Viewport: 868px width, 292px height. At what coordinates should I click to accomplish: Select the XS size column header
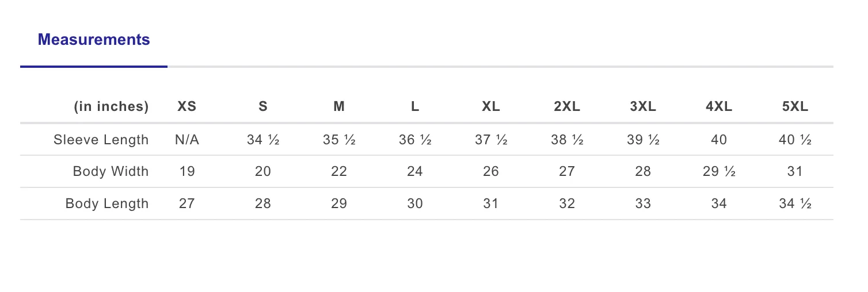(x=187, y=106)
